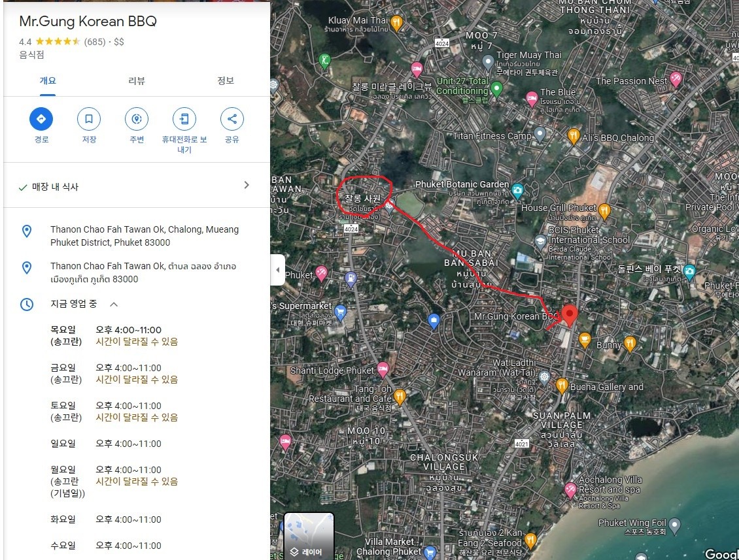Switch to the 개요 tab
The height and width of the screenshot is (560, 739).
pos(48,81)
